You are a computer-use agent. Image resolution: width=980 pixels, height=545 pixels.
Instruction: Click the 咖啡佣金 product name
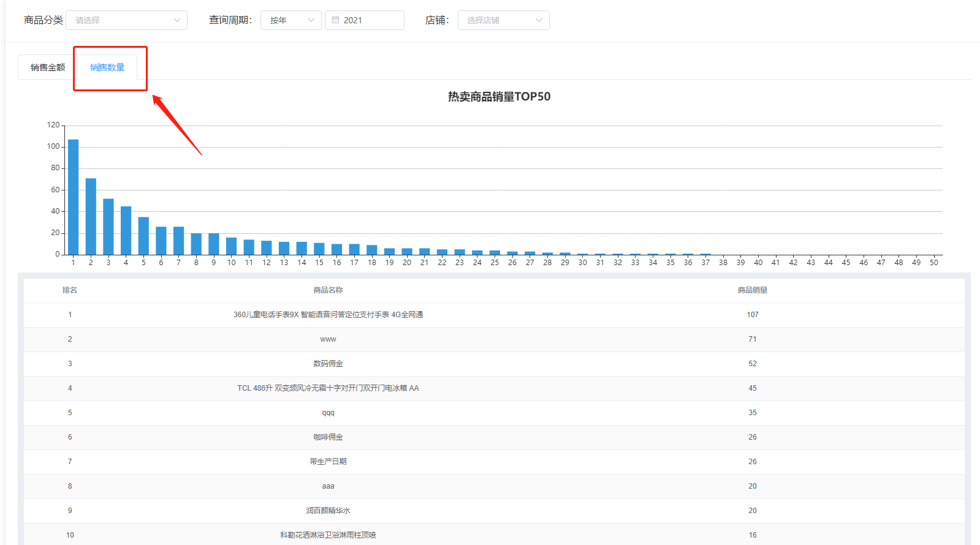[x=328, y=437]
